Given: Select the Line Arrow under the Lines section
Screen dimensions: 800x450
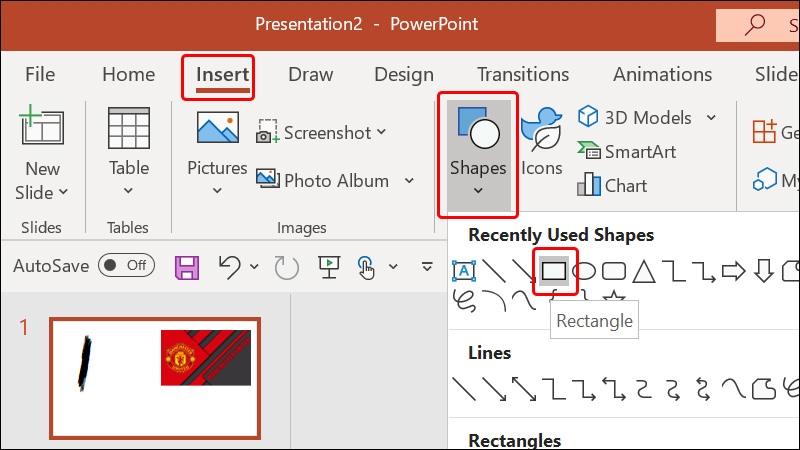Looking at the screenshot, I should click(x=494, y=389).
